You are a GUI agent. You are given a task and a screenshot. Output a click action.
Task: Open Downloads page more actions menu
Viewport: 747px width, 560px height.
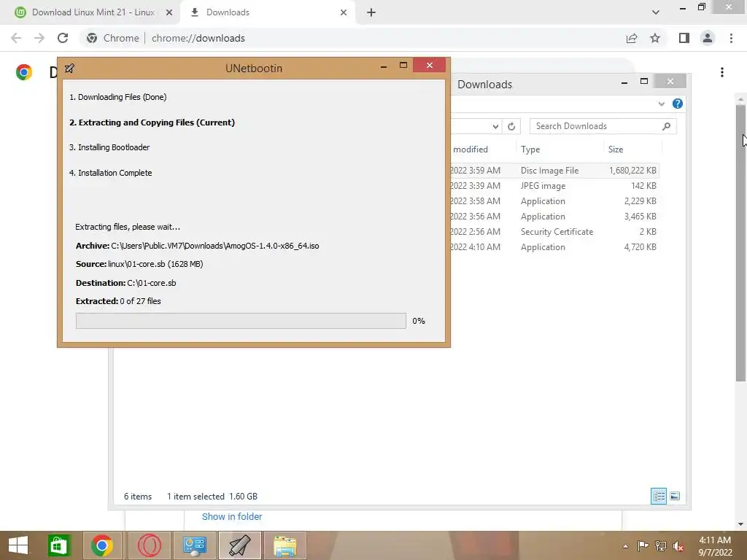[x=722, y=72]
